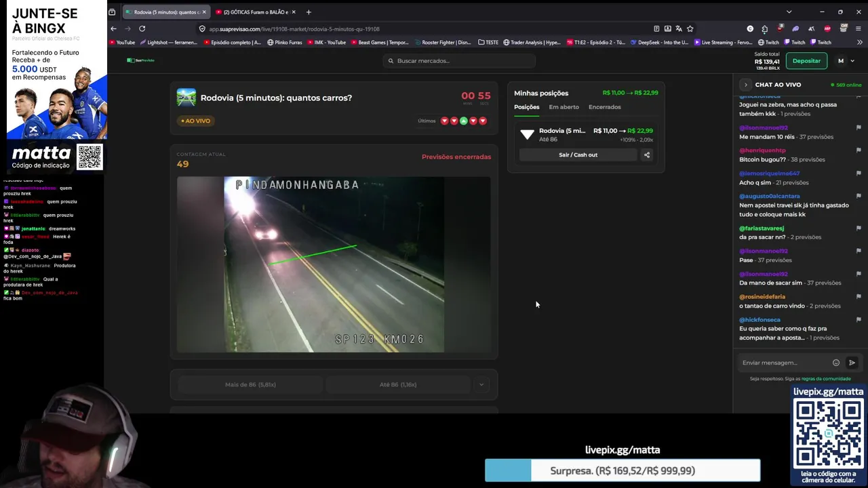Click the browser back arrow
This screenshot has height=488, width=868.
(x=113, y=28)
